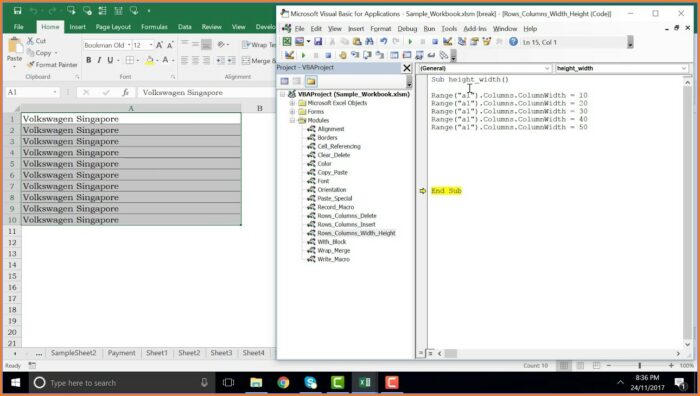The height and width of the screenshot is (396, 700).
Task: Click the Excel zoom slider handle
Action: [x=640, y=365]
